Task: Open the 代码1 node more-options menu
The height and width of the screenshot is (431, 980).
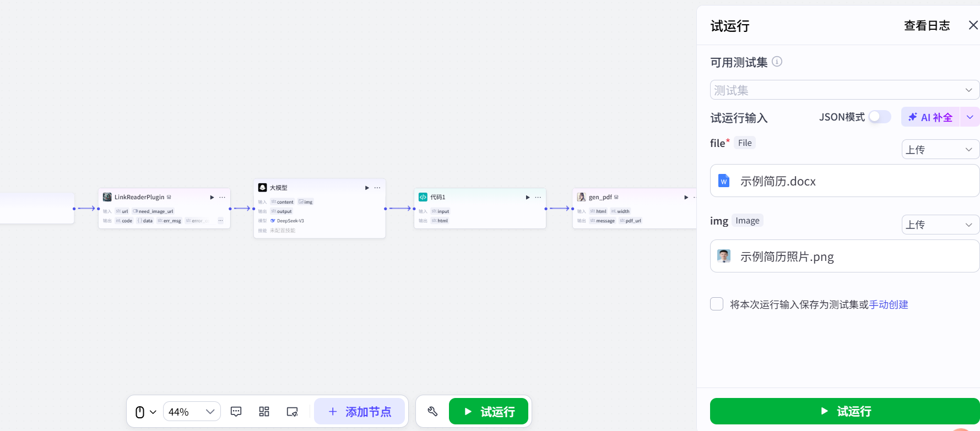Action: click(538, 197)
